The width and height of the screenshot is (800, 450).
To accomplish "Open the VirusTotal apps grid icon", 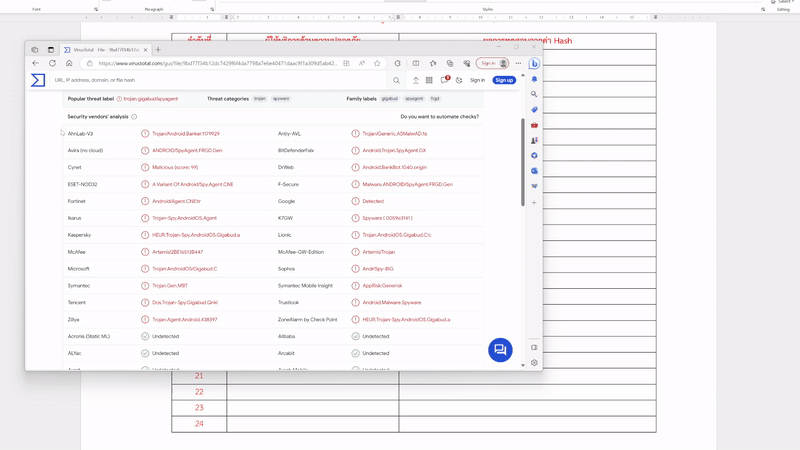I will pos(429,80).
